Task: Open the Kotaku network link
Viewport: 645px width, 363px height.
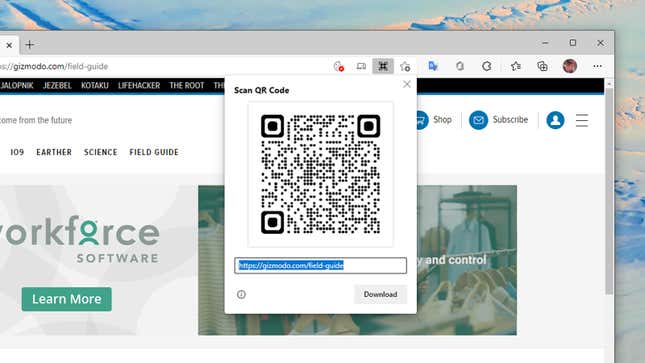Action: (x=95, y=86)
